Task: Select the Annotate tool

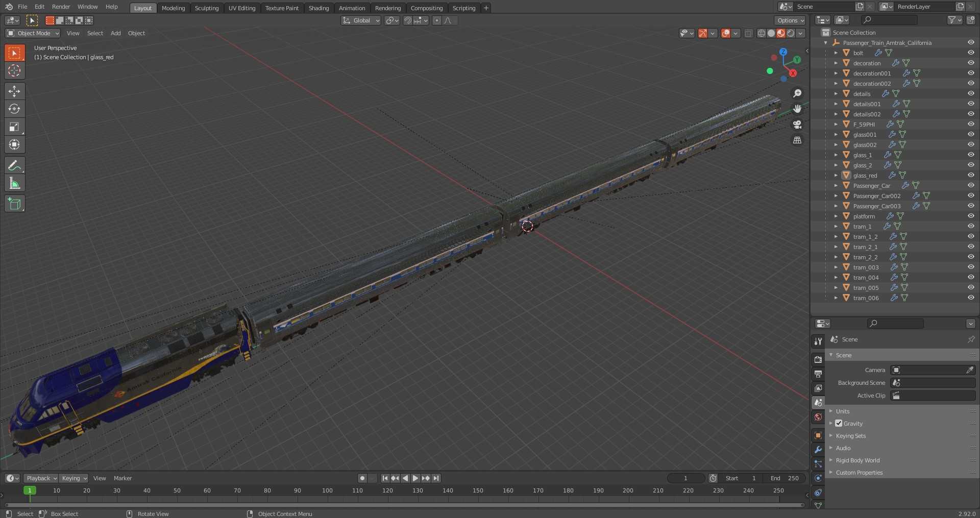Action: click(14, 165)
